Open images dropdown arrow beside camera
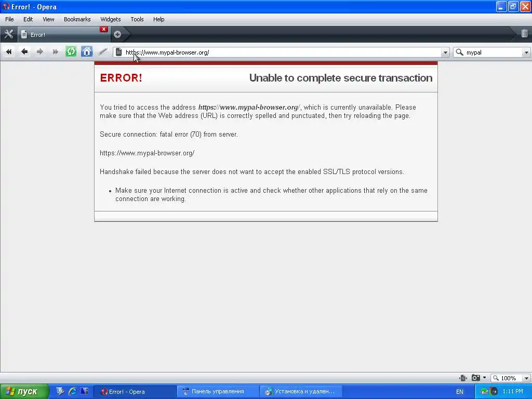The width and height of the screenshot is (532, 399). coord(484,378)
